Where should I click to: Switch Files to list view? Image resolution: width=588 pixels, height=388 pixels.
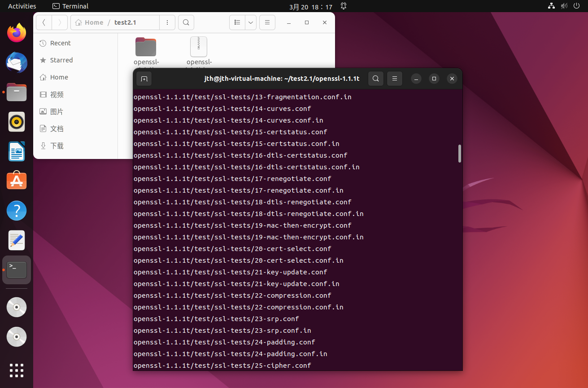(237, 22)
